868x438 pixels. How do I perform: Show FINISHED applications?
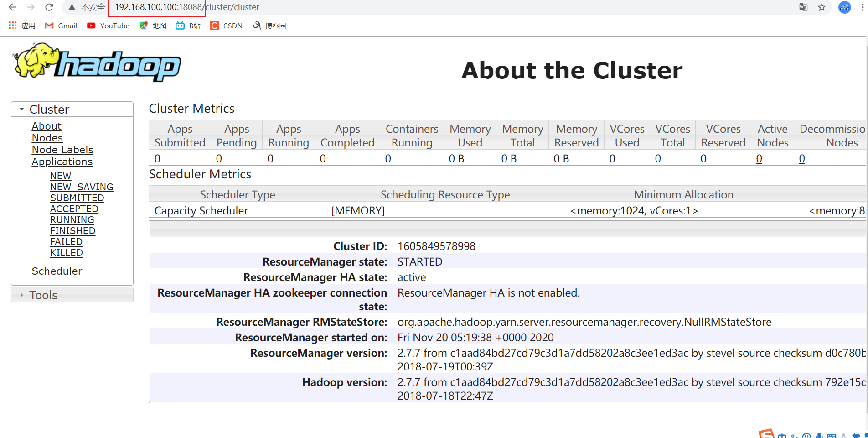coord(72,231)
